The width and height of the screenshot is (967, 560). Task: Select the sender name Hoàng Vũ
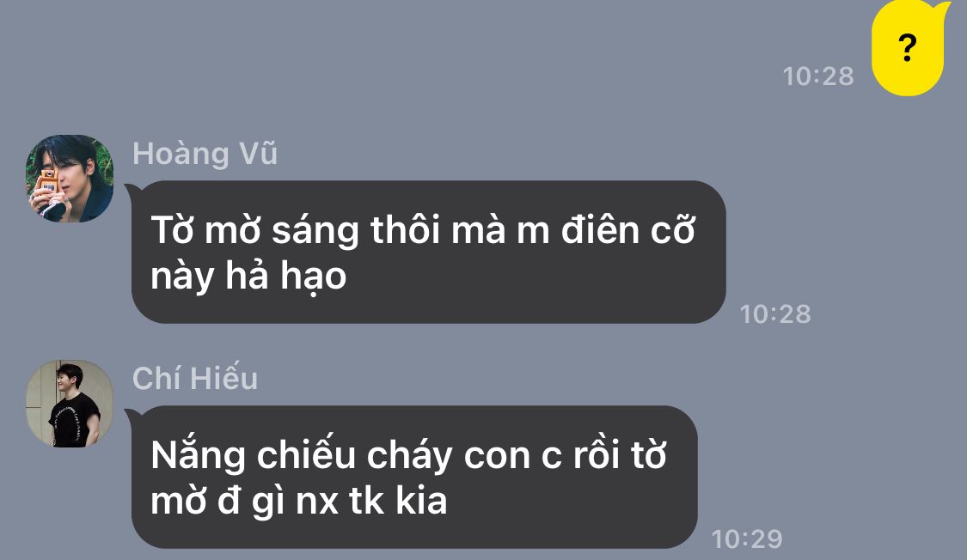[x=205, y=154]
